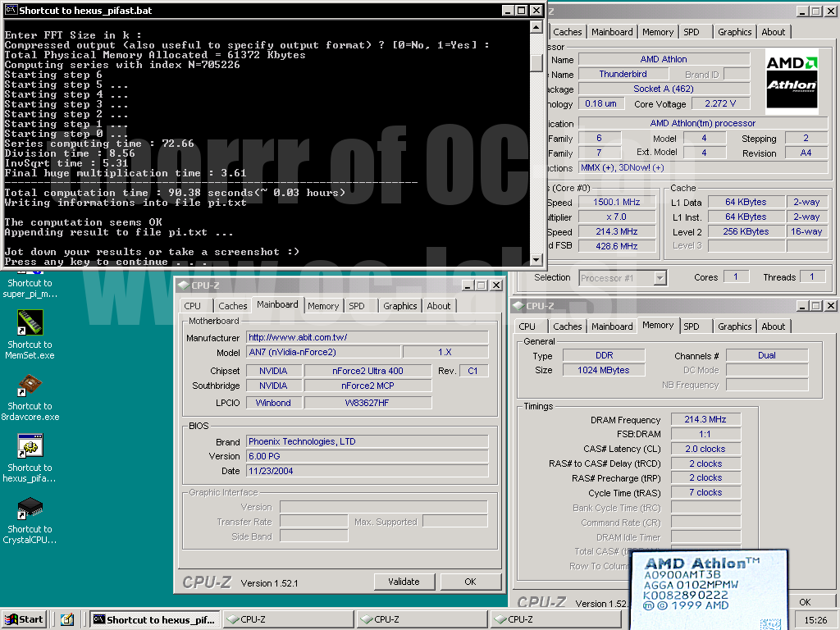The image size is (840, 630).
Task: Click the nForce2 MCP southbridge field
Action: coord(367,386)
